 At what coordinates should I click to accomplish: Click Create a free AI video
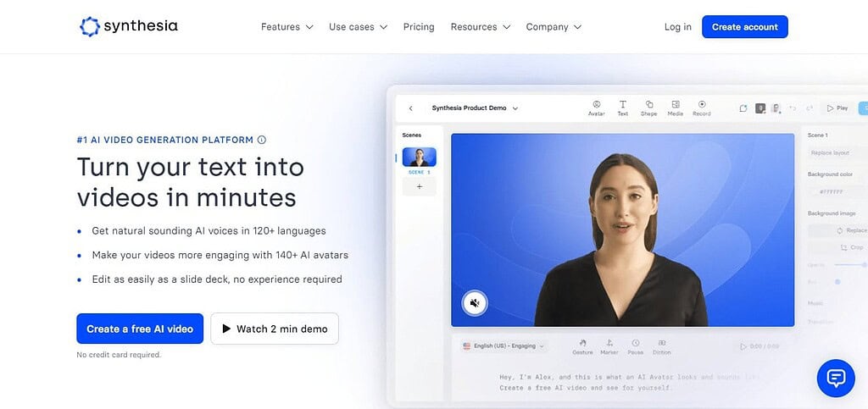point(140,329)
